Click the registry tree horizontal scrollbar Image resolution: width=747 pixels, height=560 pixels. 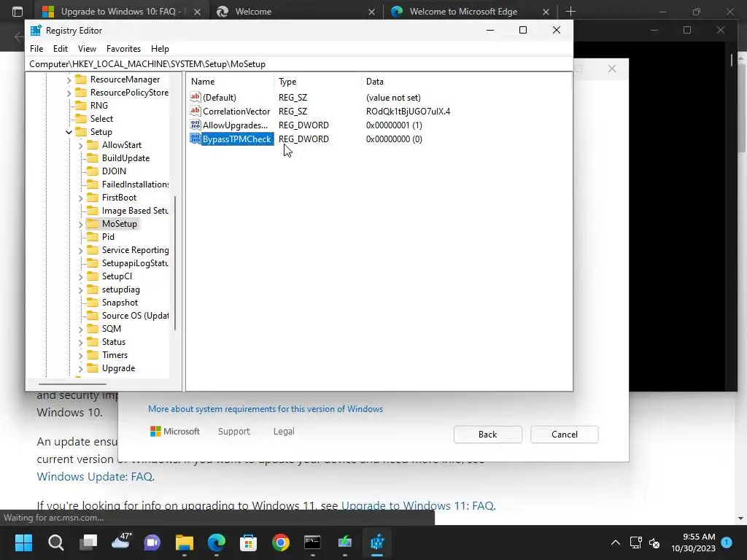(72, 384)
